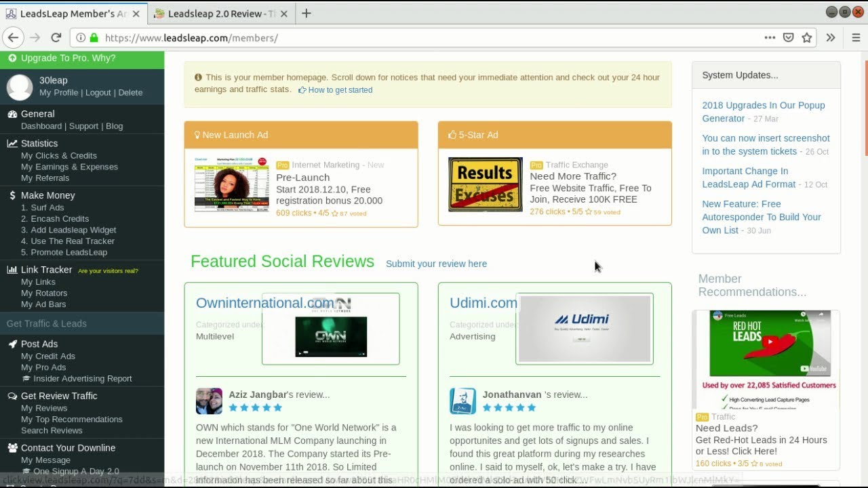The height and width of the screenshot is (488, 868).
Task: Switch to the Leadsleap 2.0 Review tab
Action: [x=220, y=14]
